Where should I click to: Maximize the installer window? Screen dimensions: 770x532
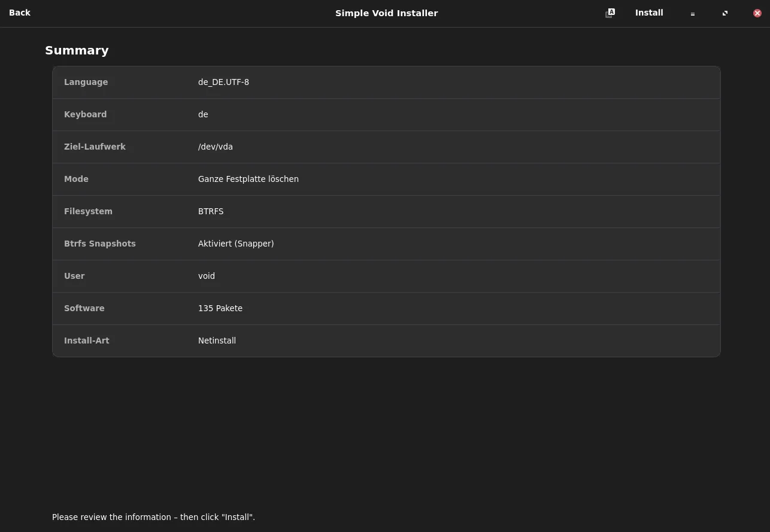(x=725, y=13)
